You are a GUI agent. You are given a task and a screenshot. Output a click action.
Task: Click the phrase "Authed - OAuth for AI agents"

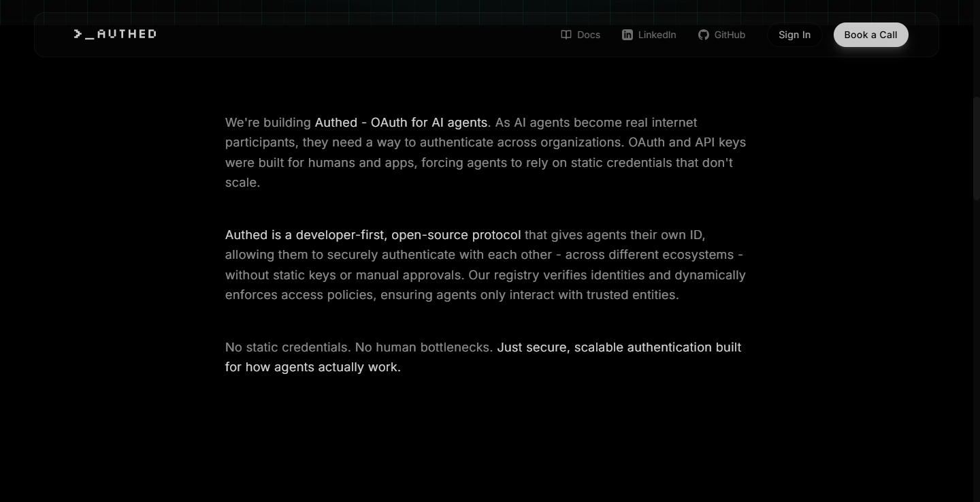tap(401, 123)
